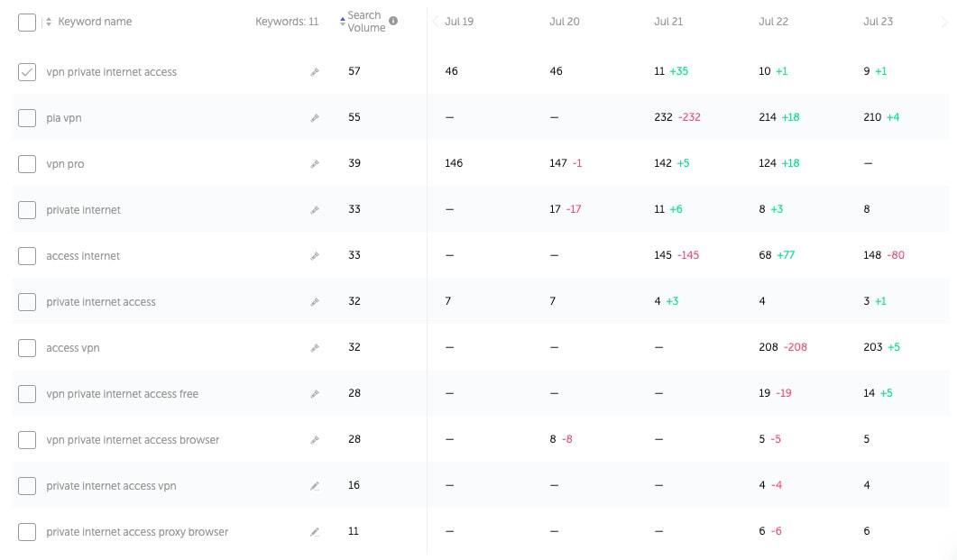Toggle the select-all checkbox in header
957x560 pixels.
click(27, 23)
